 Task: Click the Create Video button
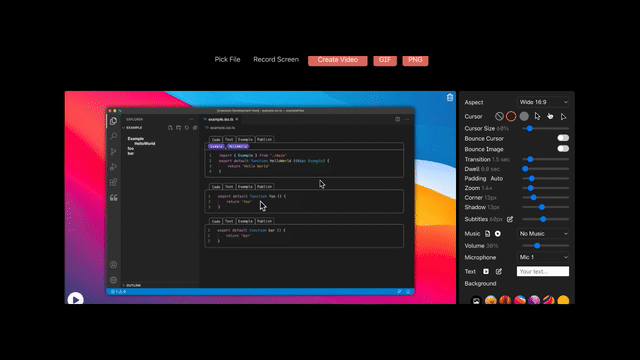tap(338, 60)
